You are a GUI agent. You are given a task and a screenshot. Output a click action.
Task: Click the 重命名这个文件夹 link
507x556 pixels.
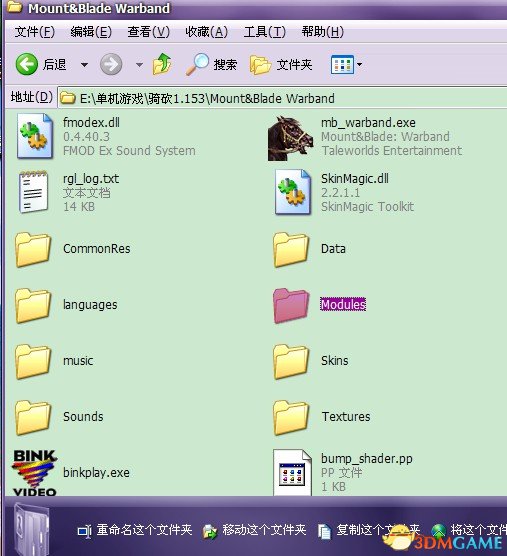(144, 530)
